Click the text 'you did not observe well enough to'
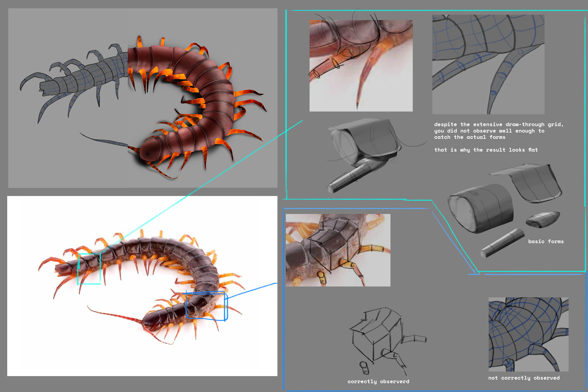This screenshot has width=588, height=392. (x=489, y=131)
